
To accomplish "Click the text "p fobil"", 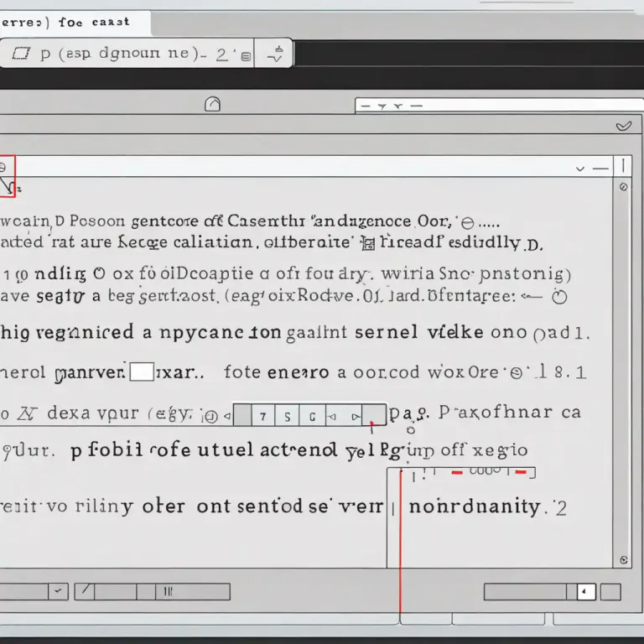I will click(106, 449).
